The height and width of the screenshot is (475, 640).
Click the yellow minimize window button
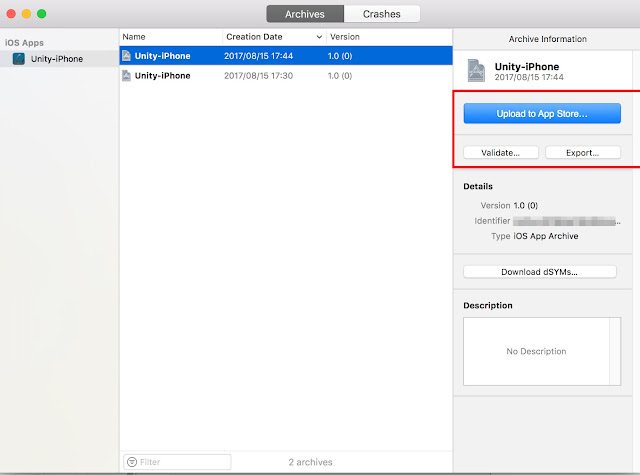[26, 14]
